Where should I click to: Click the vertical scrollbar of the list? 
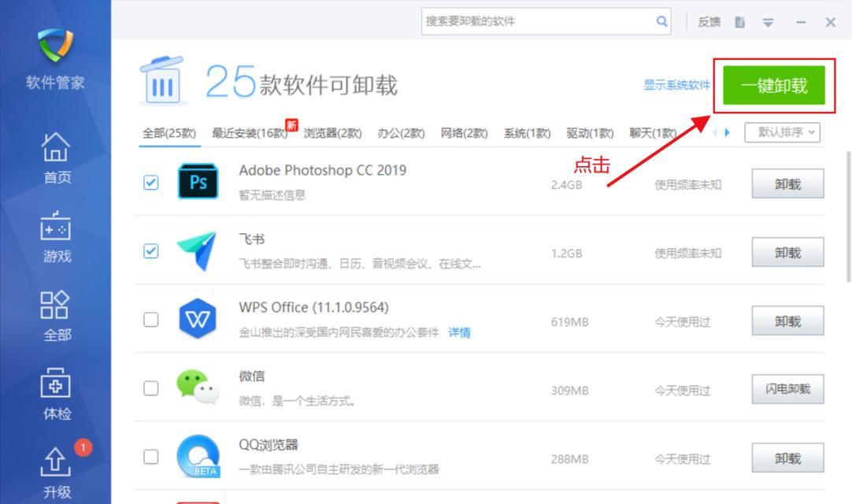coord(847,217)
